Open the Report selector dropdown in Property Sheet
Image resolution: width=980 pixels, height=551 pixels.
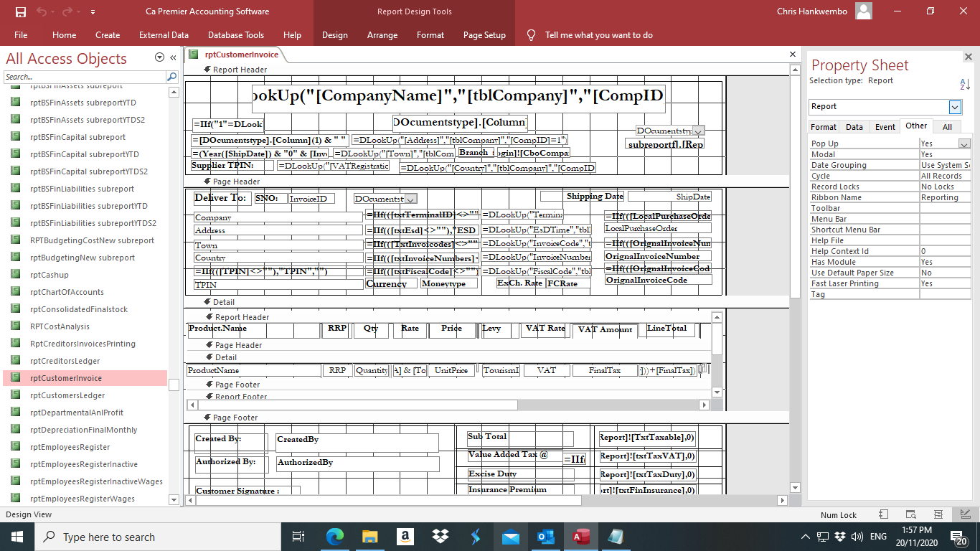coord(955,107)
